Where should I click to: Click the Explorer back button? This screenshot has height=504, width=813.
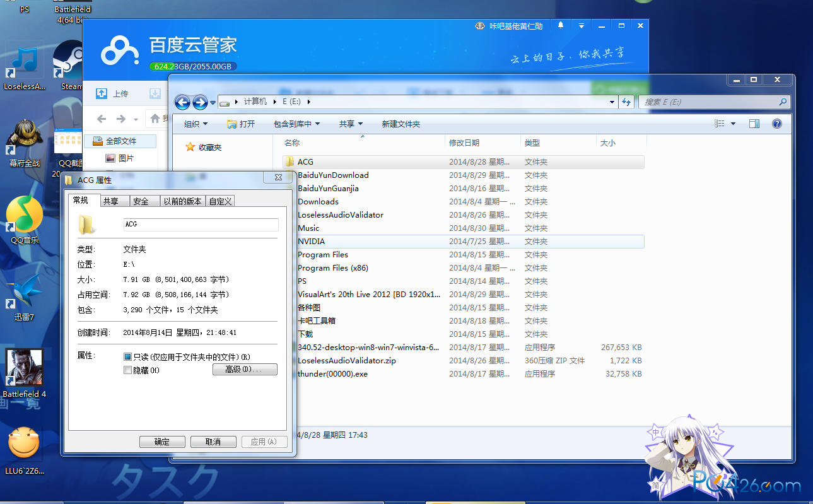182,102
